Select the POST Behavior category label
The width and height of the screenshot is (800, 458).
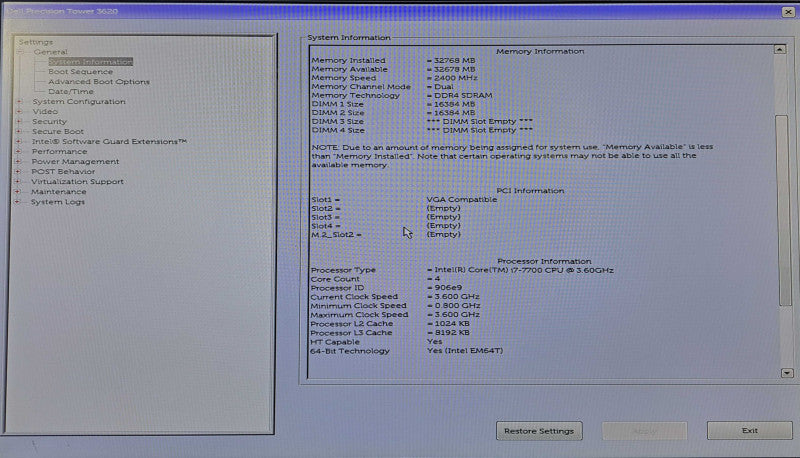tap(63, 171)
